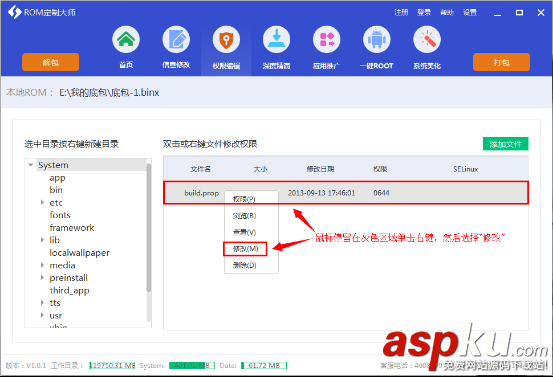Open the 信息修改 info edit icon
This screenshot has width=553, height=377.
(x=176, y=39)
